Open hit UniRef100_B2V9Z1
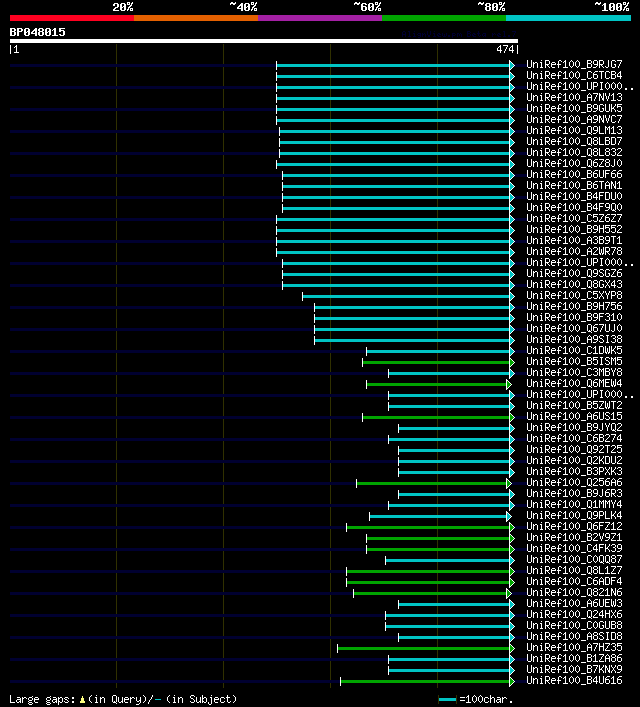The image size is (640, 707). point(574,537)
